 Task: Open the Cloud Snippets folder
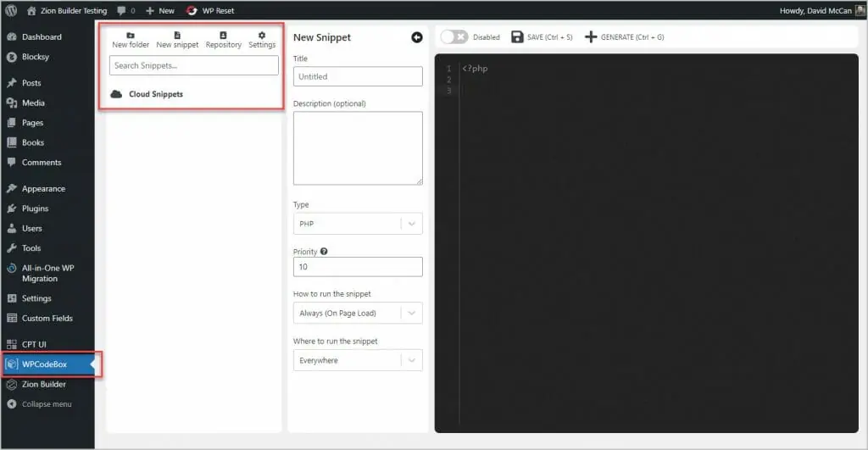(x=147, y=94)
